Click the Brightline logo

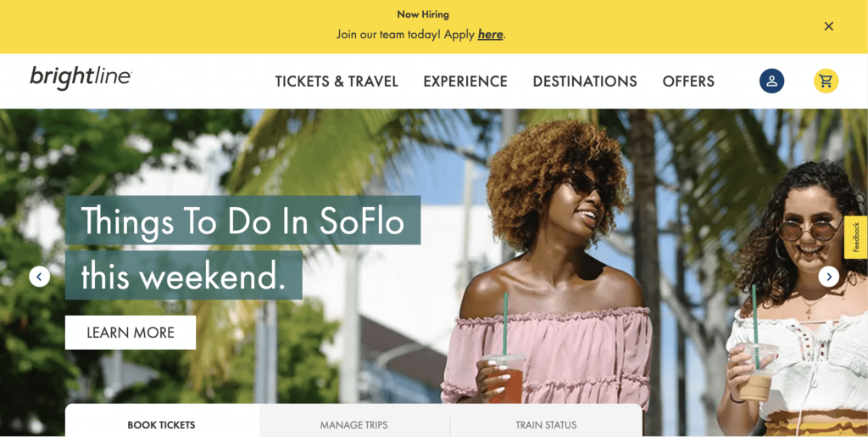[x=81, y=78]
